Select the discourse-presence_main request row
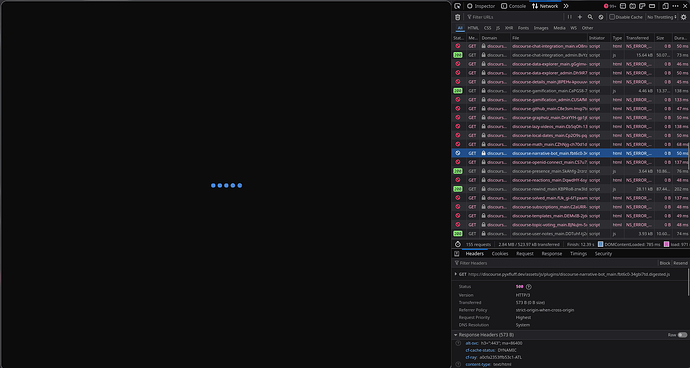This screenshot has height=368, width=690. tap(570, 171)
